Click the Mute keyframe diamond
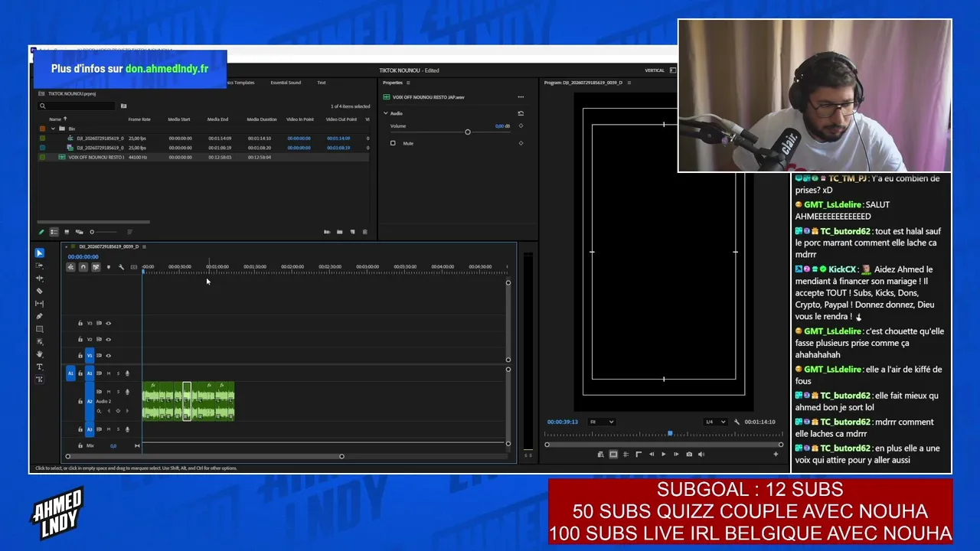 (x=521, y=143)
